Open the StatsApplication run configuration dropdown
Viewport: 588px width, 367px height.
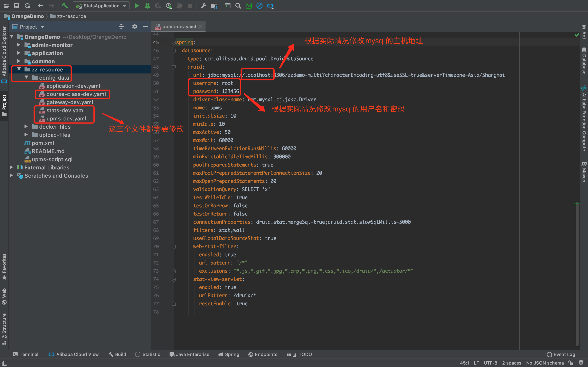pos(101,6)
